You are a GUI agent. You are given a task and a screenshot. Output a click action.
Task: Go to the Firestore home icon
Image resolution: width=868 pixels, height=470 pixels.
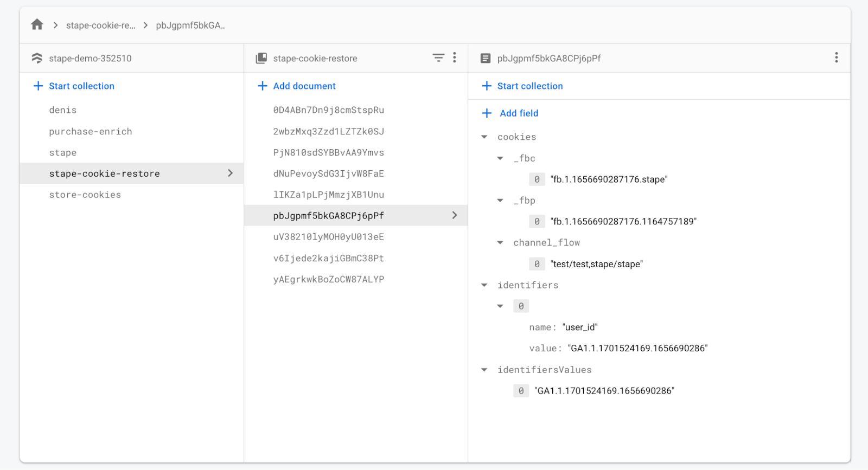37,24
